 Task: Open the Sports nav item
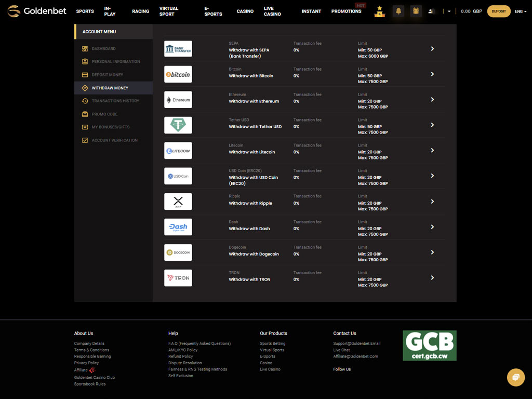pyautogui.click(x=85, y=11)
